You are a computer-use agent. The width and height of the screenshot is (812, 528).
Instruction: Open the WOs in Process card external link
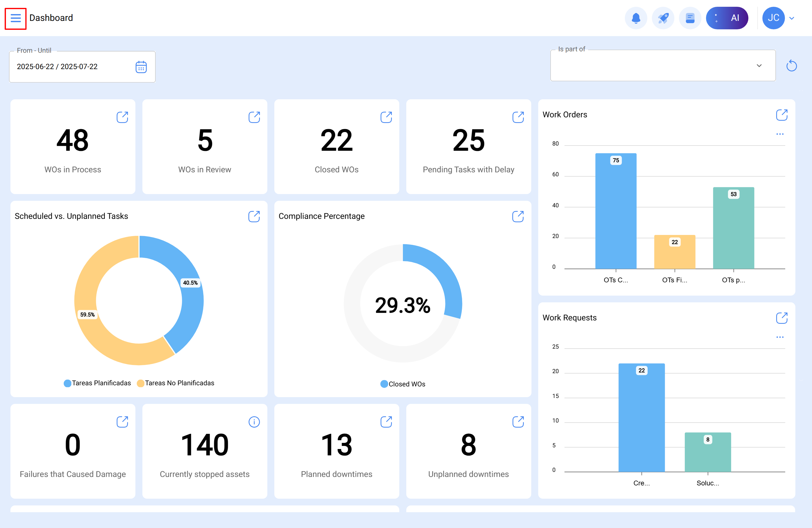click(122, 117)
